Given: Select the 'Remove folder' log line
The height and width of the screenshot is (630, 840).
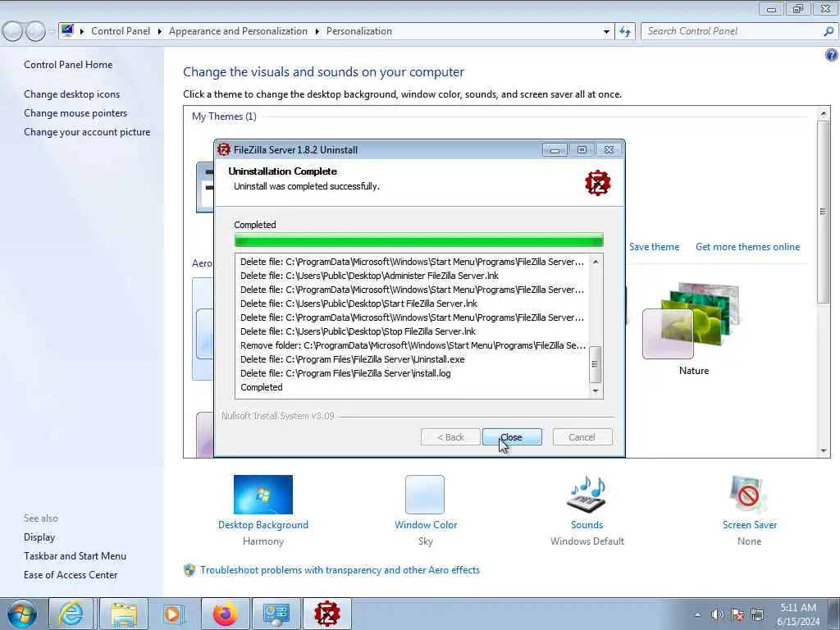Looking at the screenshot, I should pos(413,345).
